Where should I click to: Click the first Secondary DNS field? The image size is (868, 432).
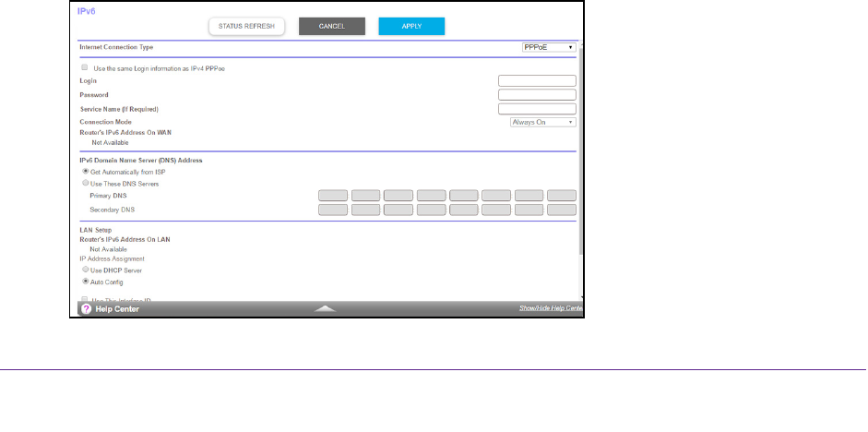(333, 210)
